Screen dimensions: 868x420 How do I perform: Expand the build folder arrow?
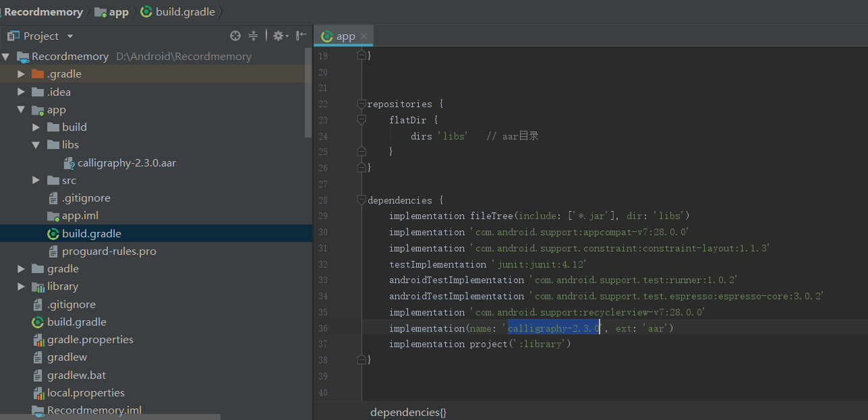click(x=36, y=127)
